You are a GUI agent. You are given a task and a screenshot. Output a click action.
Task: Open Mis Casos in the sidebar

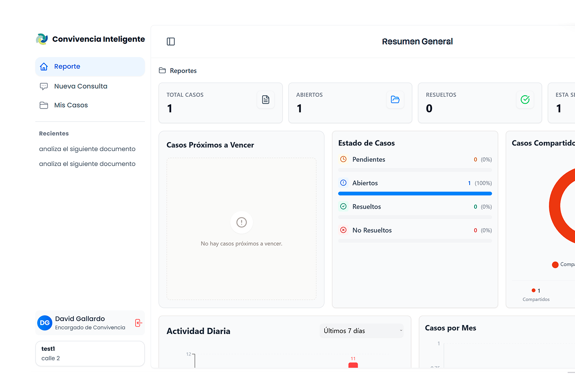point(71,105)
